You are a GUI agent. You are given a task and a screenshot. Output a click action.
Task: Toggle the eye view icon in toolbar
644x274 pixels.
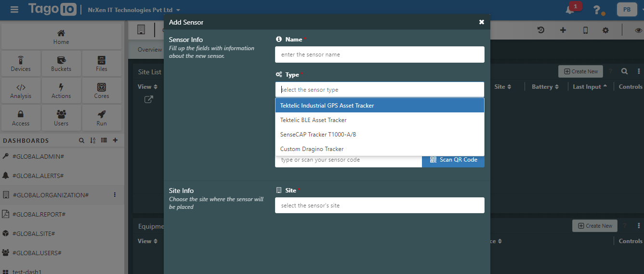639,30
